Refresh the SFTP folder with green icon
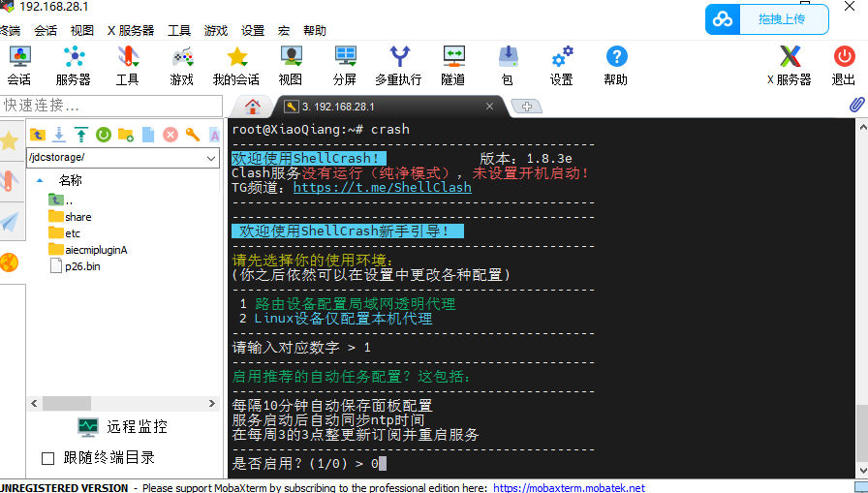868x493 pixels. coord(103,135)
